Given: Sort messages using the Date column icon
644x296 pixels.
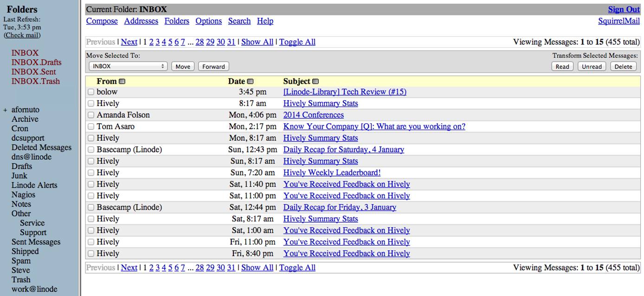Looking at the screenshot, I should click(x=250, y=81).
